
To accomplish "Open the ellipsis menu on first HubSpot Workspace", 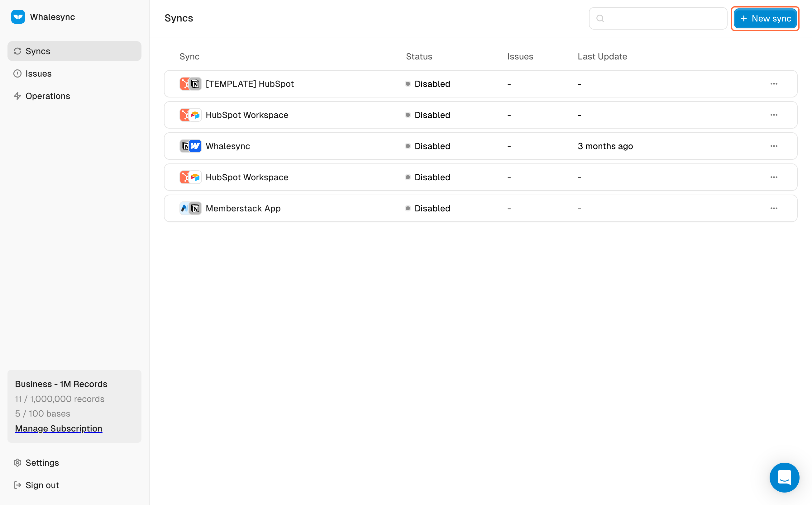I will 774,115.
